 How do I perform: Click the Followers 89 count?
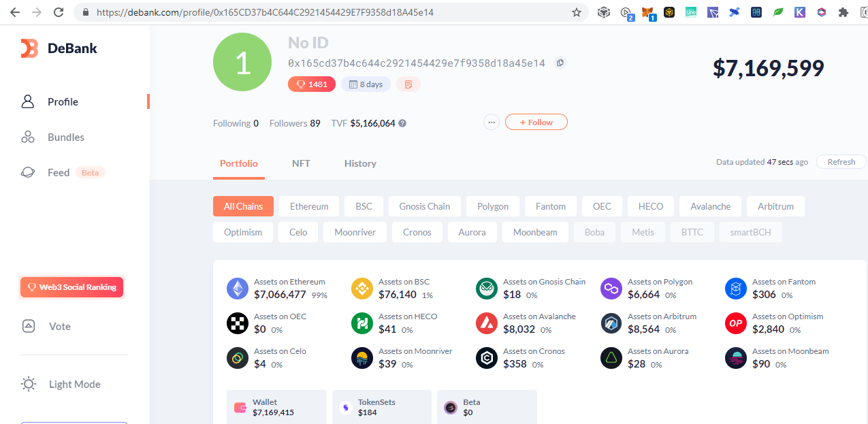295,124
